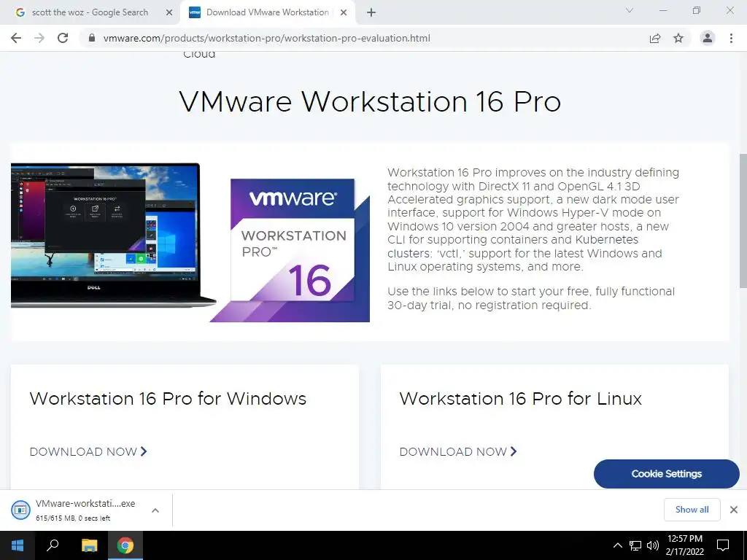
Task: Open Cookie Settings
Action: pyautogui.click(x=667, y=474)
